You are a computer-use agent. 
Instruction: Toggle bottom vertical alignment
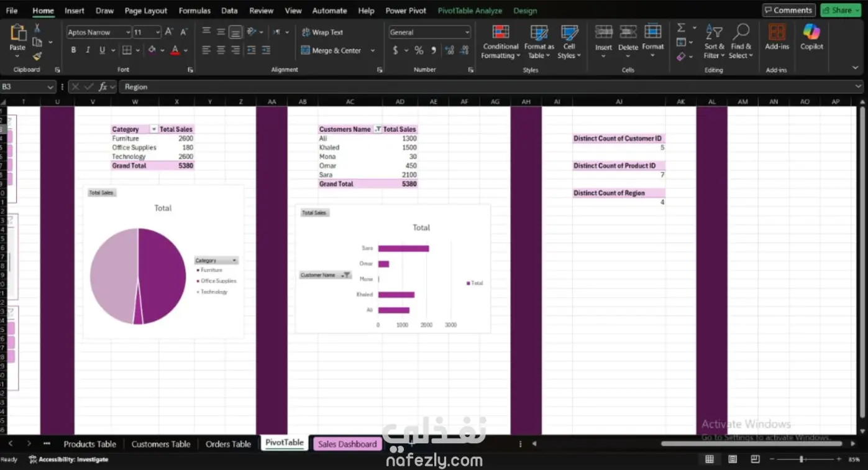[x=235, y=32]
